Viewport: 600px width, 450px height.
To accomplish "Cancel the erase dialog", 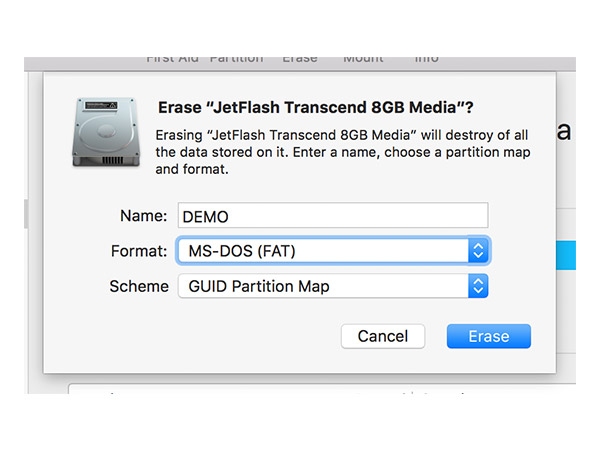I will [383, 336].
